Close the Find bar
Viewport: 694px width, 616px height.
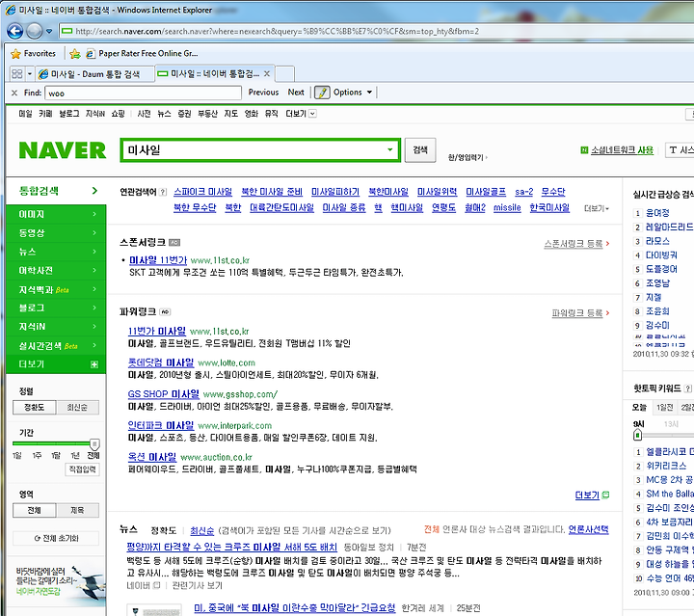click(x=14, y=93)
